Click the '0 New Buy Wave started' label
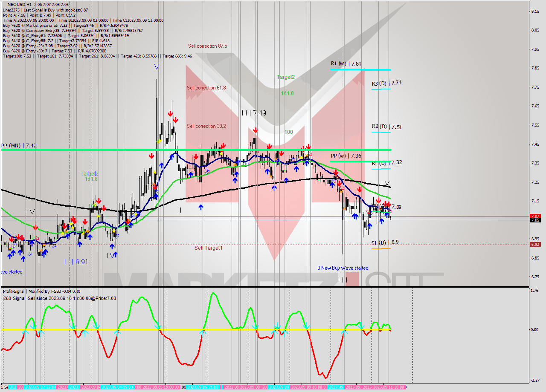 [343, 268]
